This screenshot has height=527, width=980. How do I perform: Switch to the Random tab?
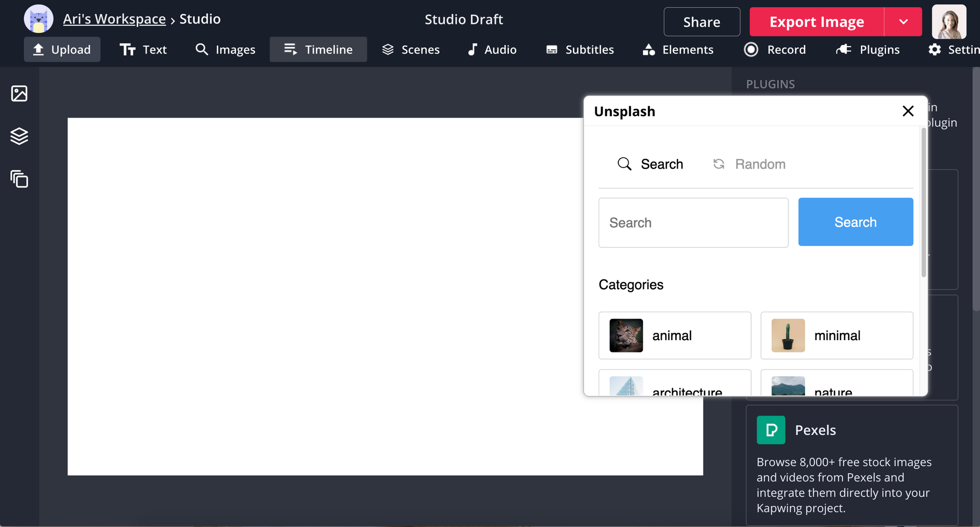click(749, 164)
